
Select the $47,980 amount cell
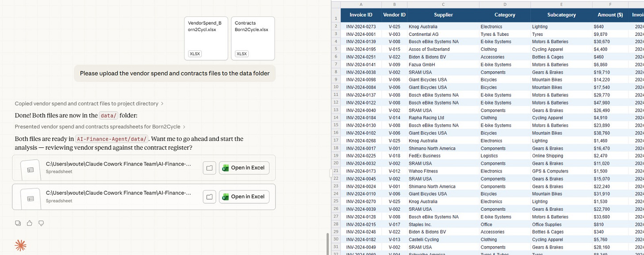pyautogui.click(x=610, y=103)
